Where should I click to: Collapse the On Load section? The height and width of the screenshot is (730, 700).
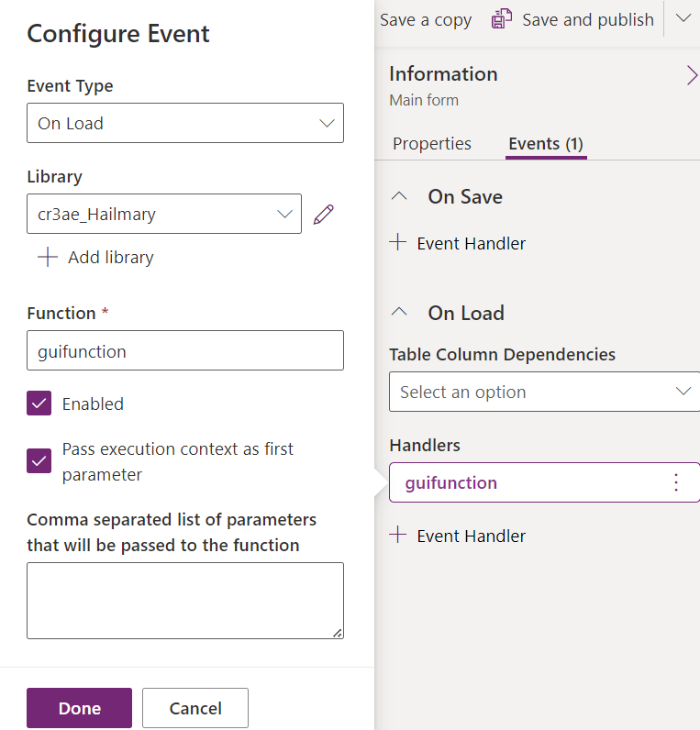399,313
